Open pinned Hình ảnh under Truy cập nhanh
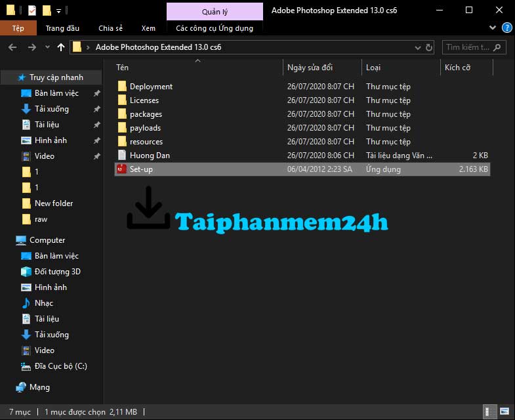The height and width of the screenshot is (420, 515). 51,140
